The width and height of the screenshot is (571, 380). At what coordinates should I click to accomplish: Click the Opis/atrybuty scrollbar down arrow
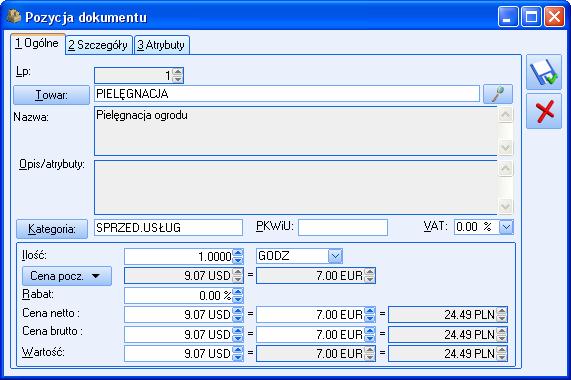(505, 206)
